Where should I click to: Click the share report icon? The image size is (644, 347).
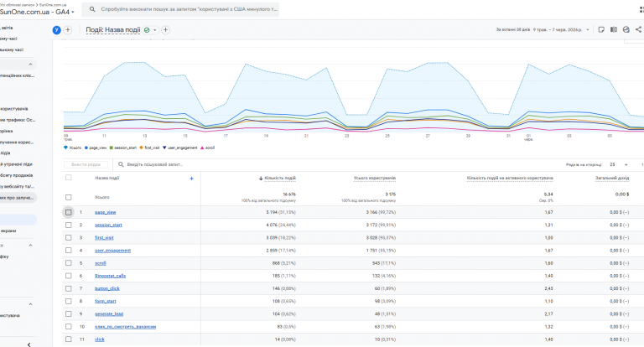pyautogui.click(x=638, y=29)
